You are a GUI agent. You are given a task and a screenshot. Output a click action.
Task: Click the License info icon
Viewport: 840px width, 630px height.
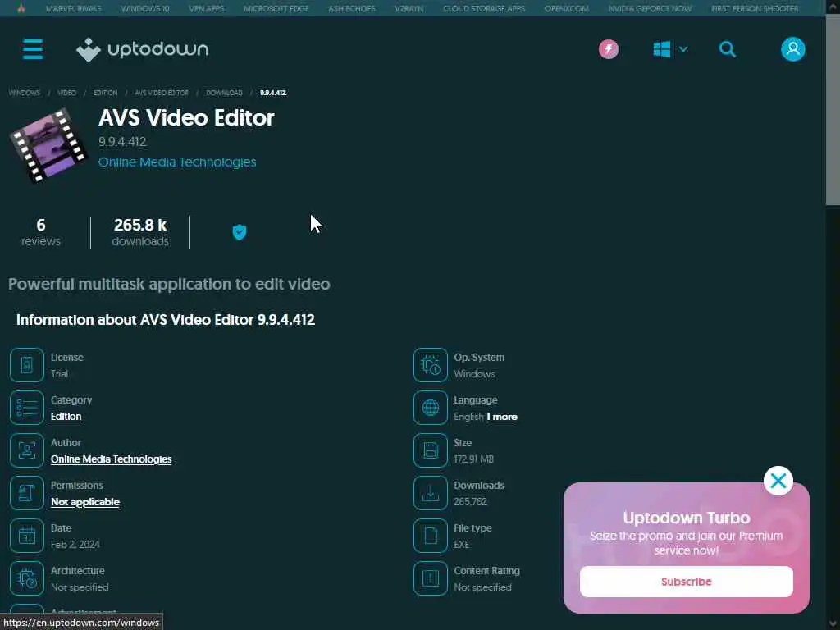tap(27, 365)
